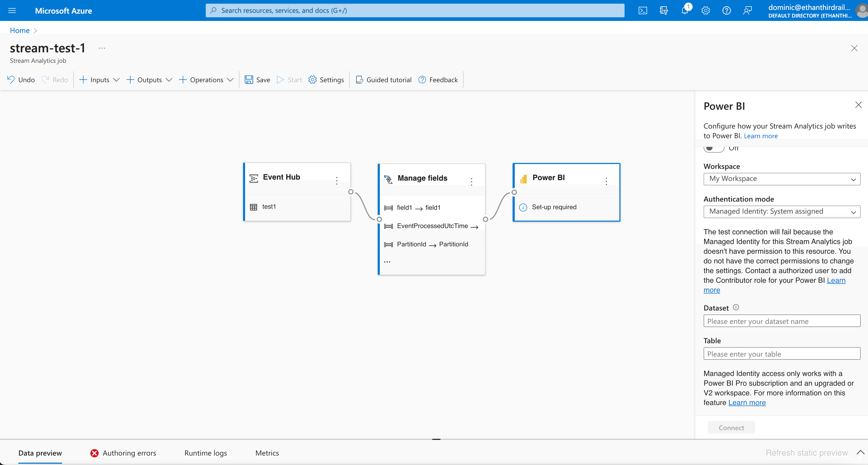Collapse the bottom preview panel chevron
This screenshot has height=465, width=868.
point(860,452)
